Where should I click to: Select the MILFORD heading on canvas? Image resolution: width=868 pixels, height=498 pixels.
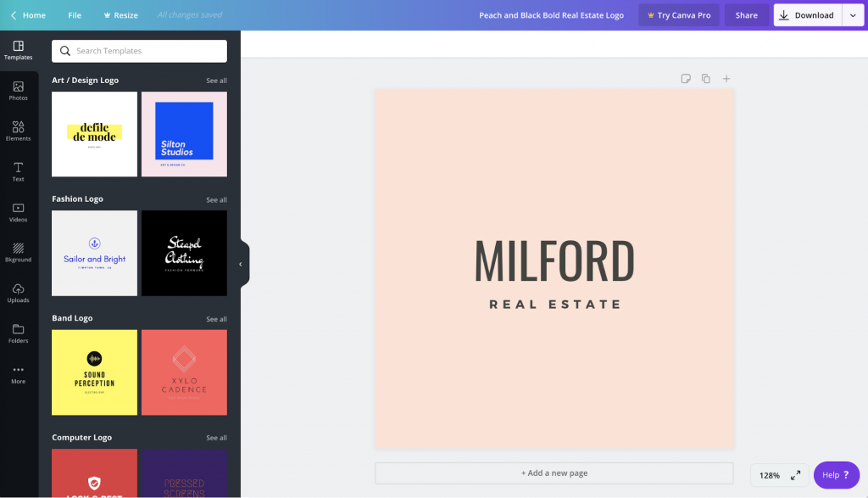pos(554,261)
